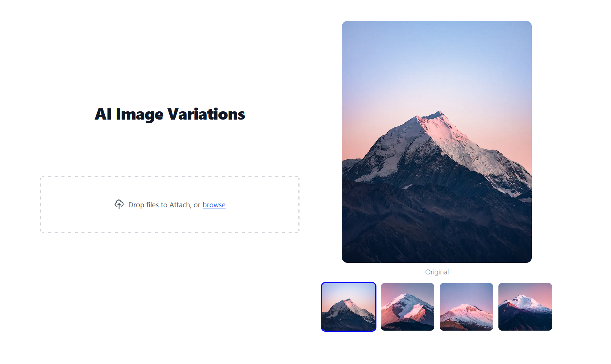Select the Original thumbnail with blue border

[x=349, y=307]
